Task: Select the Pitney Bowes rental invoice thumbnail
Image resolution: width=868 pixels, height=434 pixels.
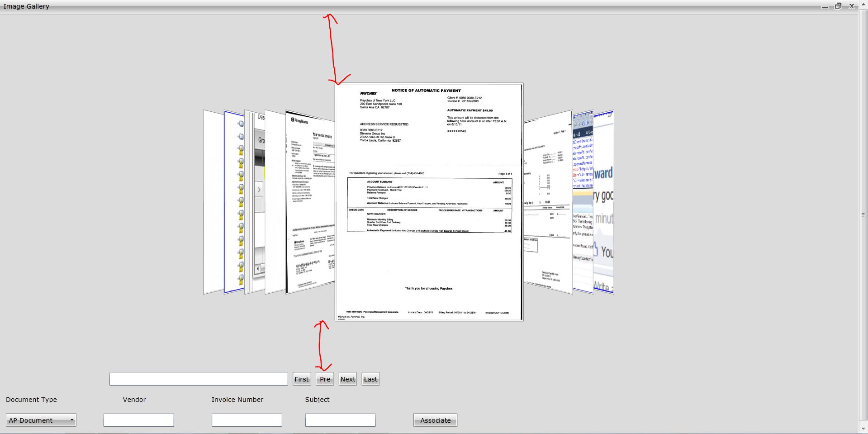Action: (x=310, y=202)
